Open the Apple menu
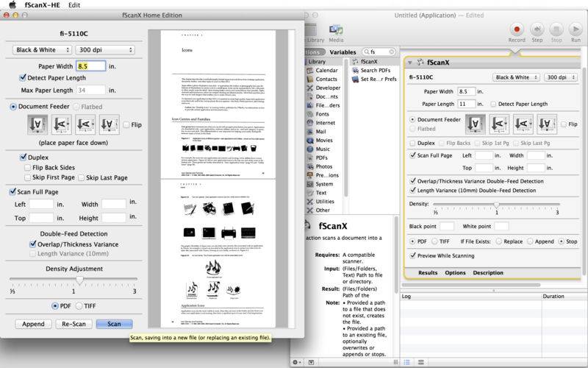The height and width of the screenshot is (368, 588). point(12,5)
